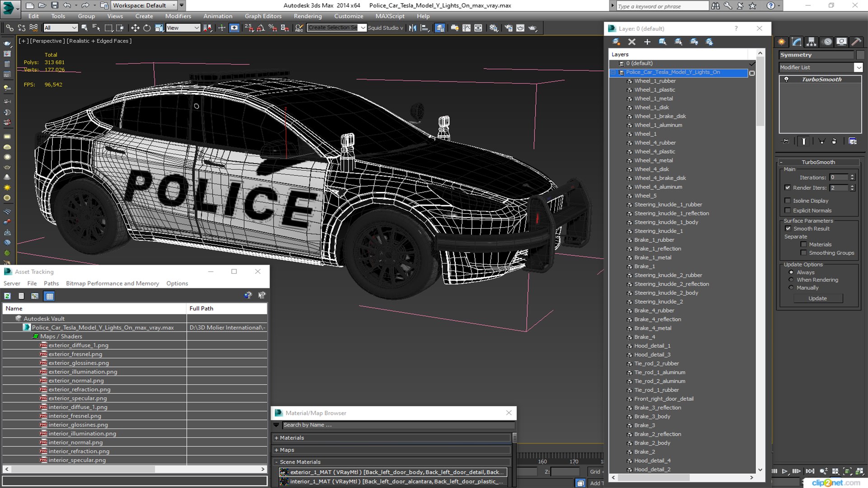Click the teapot Render Production icon

[x=533, y=28]
